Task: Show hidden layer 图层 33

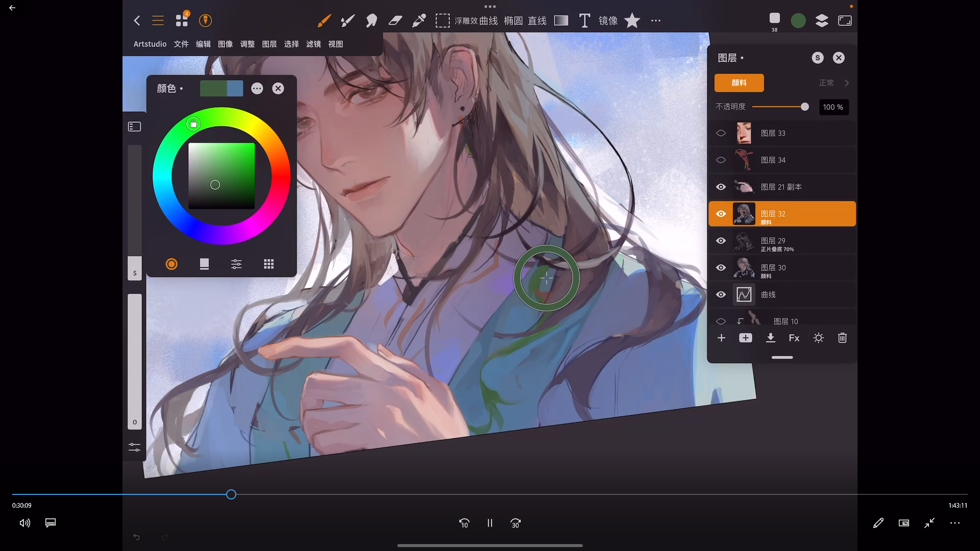Action: click(721, 133)
